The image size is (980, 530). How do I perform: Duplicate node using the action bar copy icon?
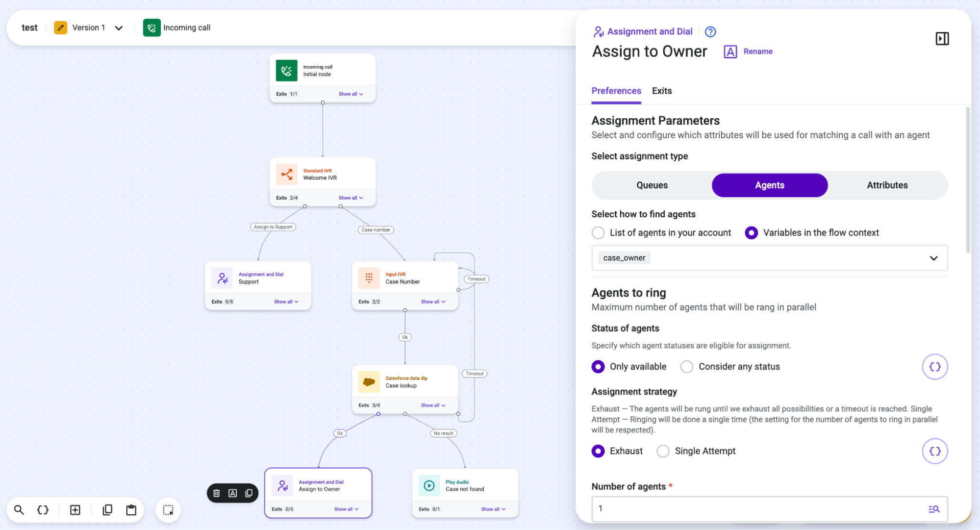coord(249,493)
